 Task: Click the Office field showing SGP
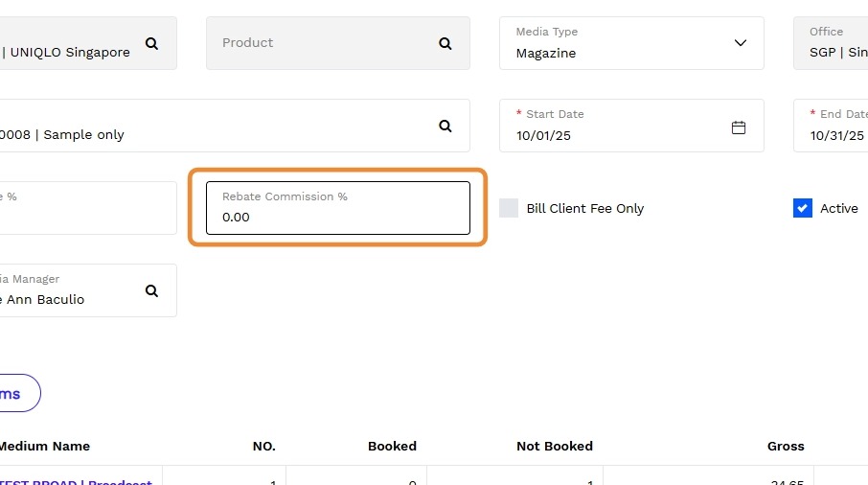[832, 44]
